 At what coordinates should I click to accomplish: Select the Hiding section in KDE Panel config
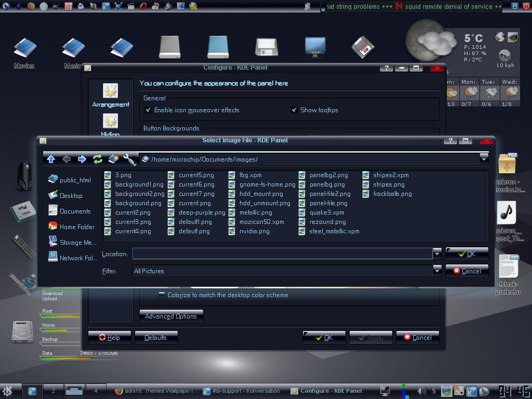(111, 125)
